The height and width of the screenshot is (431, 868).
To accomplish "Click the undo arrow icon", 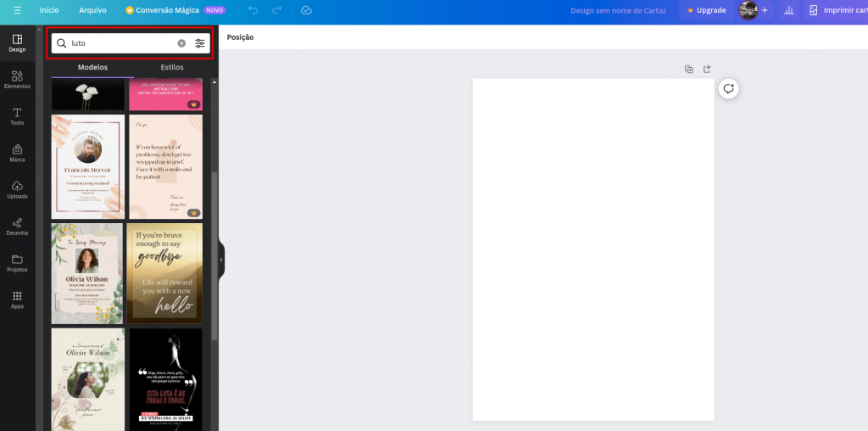I will [253, 10].
